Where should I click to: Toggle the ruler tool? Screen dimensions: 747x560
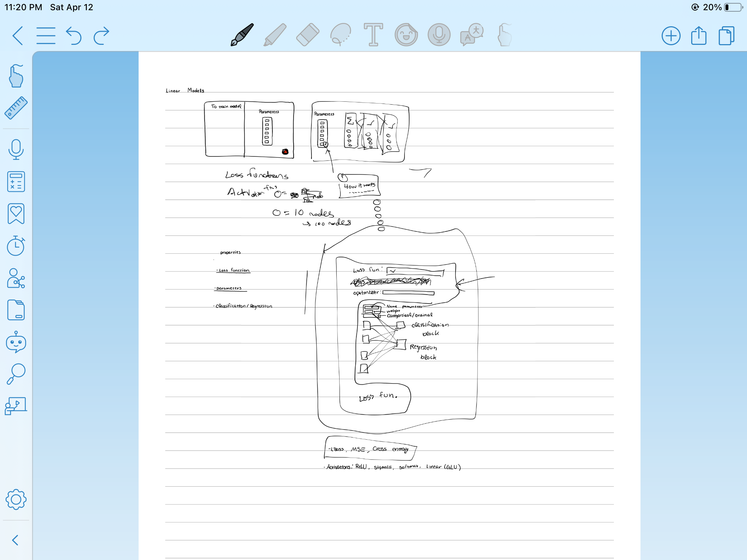(16, 108)
